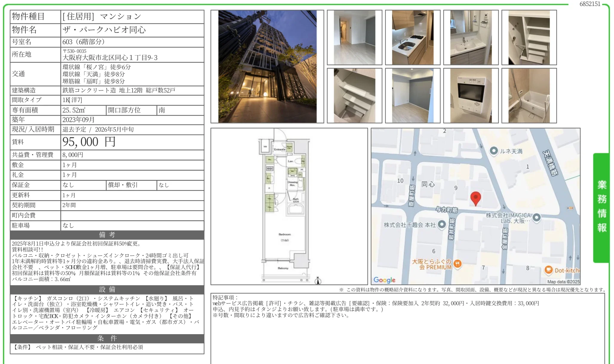This screenshot has width=614, height=364.
Task: Click the 株式会社IMAGICA Lab map marker
Action: 536,218
